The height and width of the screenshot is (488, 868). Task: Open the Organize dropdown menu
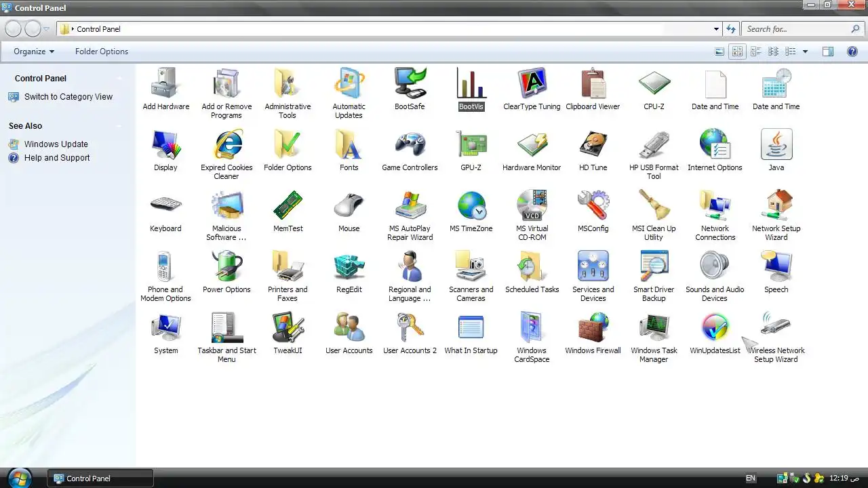pyautogui.click(x=34, y=52)
